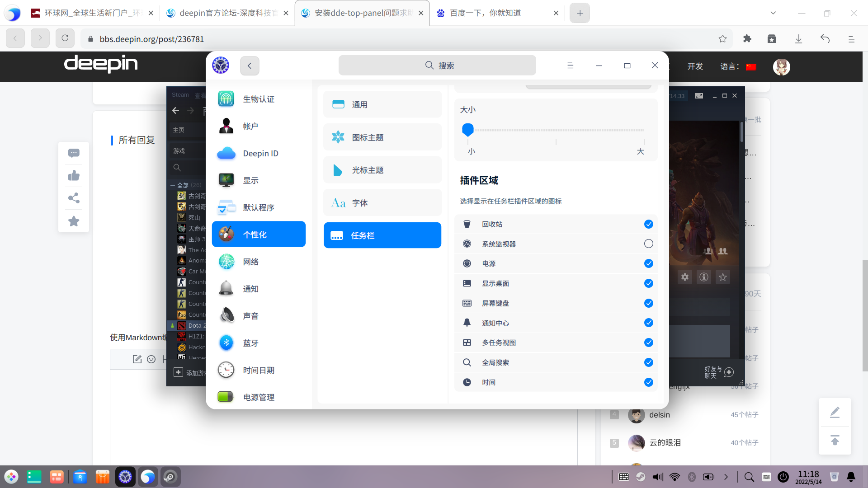Collapse the 全部 (26) games list in Steam
Image resolution: width=868 pixels, height=488 pixels.
click(x=173, y=185)
